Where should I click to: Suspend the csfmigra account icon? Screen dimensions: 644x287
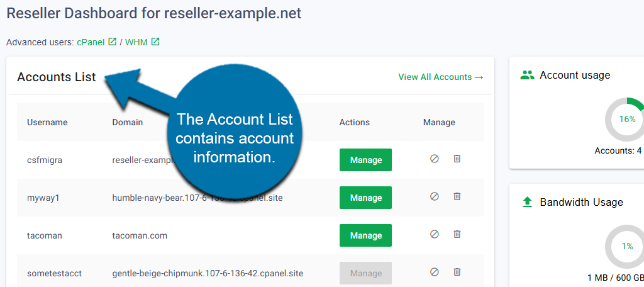[x=434, y=159]
